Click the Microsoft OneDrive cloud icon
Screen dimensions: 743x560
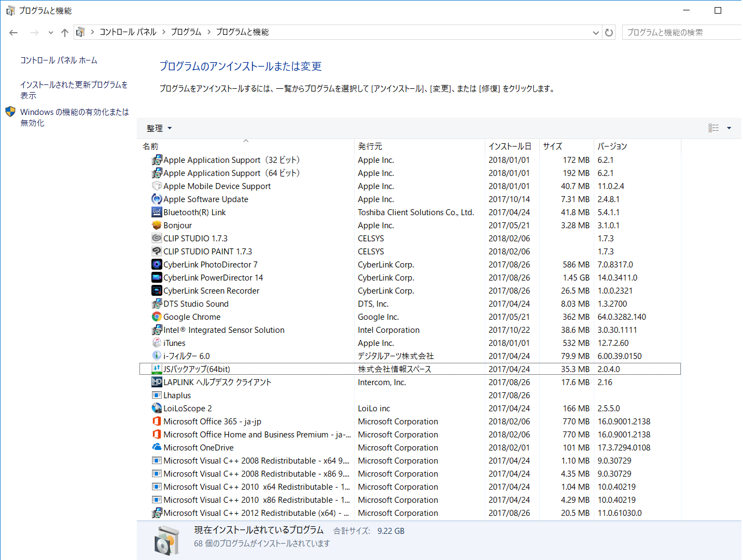point(157,448)
